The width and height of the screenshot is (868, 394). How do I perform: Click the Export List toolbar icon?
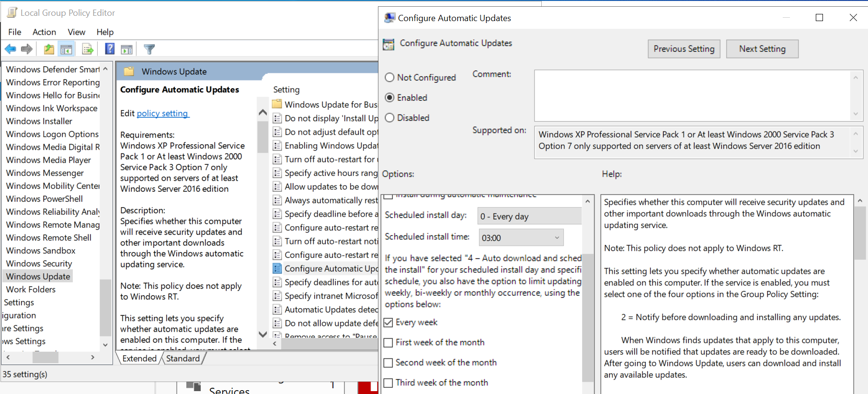tap(88, 49)
